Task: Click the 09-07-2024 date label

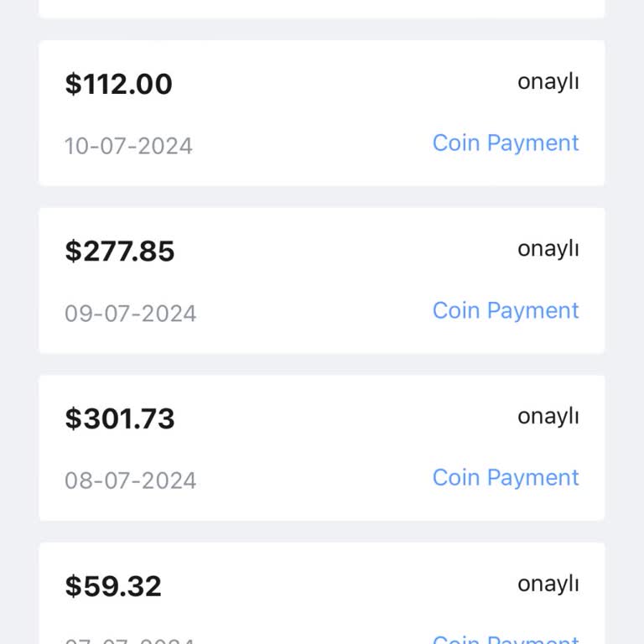Action: tap(130, 314)
